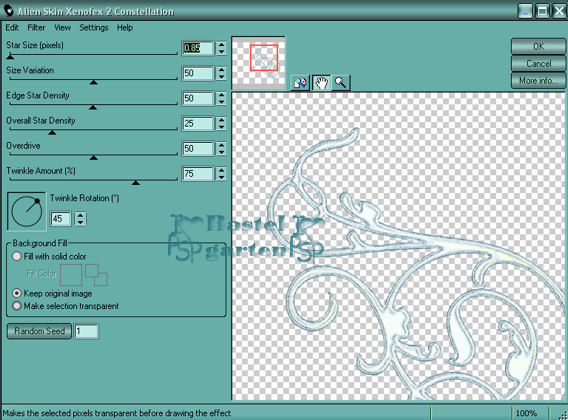
Task: Click the 100% zoom level in status bar
Action: [x=526, y=413]
